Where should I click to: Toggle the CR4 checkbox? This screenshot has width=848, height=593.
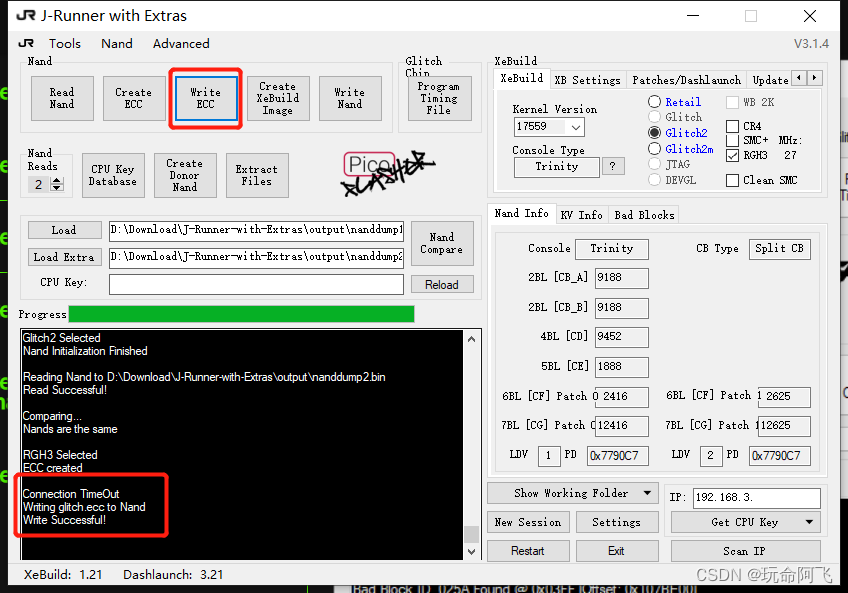[x=733, y=126]
